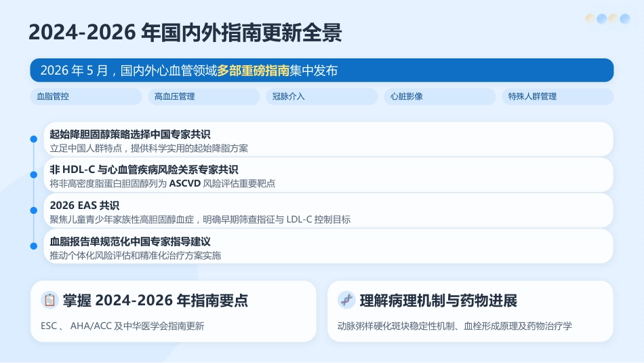The image size is (644, 363).
Task: Open the 血脂报告单规范化中国专家指导建议 card
Action: pos(329,246)
